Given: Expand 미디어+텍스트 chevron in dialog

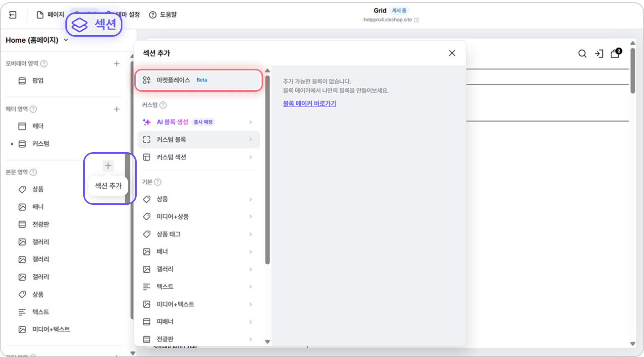Looking at the screenshot, I should tap(251, 304).
